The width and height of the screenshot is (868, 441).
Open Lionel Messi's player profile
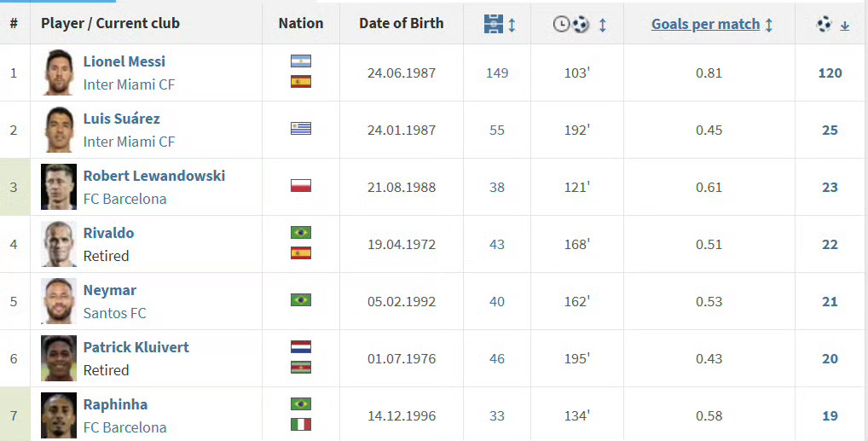pos(124,61)
